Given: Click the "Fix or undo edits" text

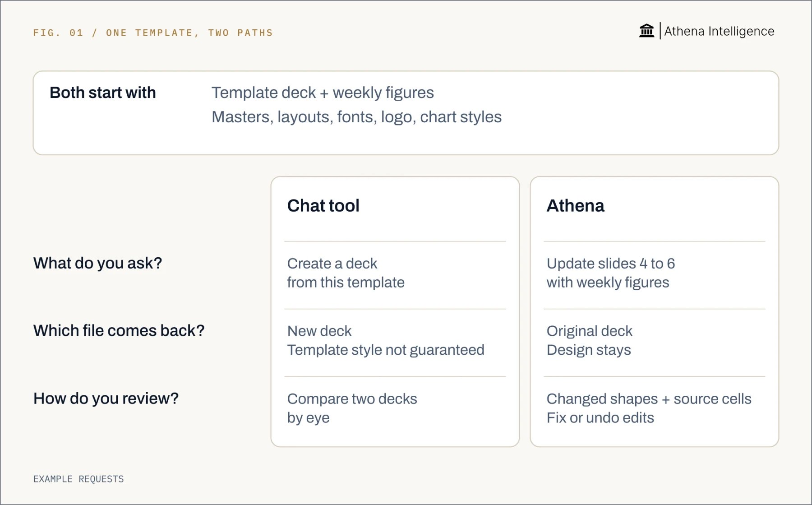Looking at the screenshot, I should tap(600, 418).
